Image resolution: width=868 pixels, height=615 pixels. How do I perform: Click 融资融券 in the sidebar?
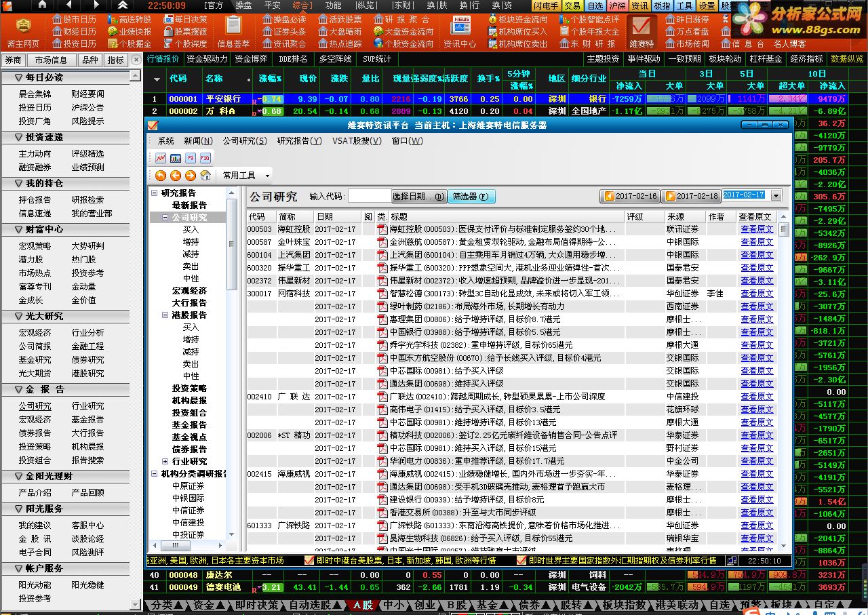[35, 167]
